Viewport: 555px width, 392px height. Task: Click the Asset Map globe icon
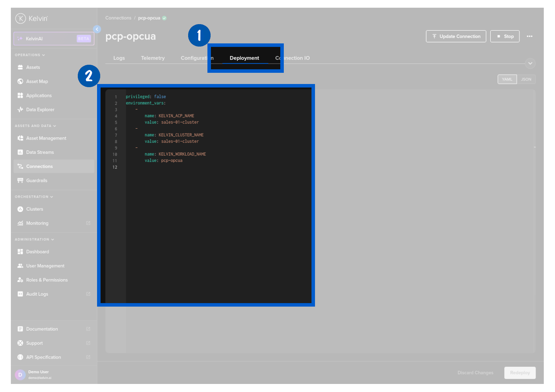(20, 82)
